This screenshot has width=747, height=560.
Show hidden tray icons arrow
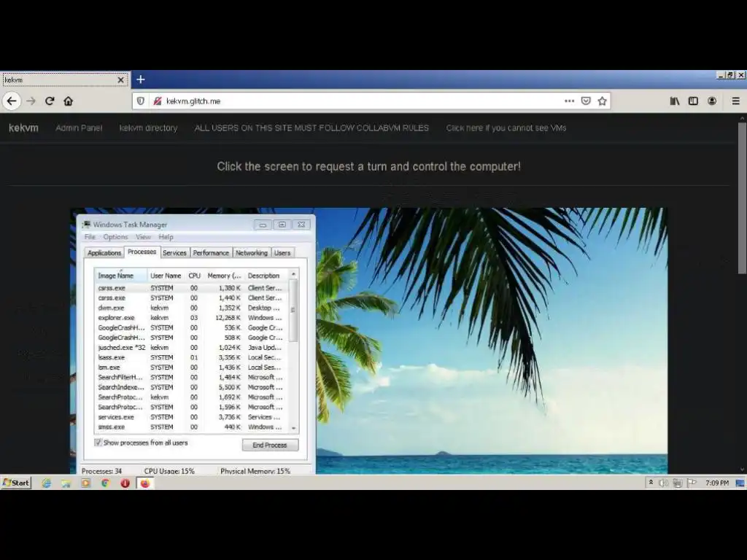click(651, 483)
